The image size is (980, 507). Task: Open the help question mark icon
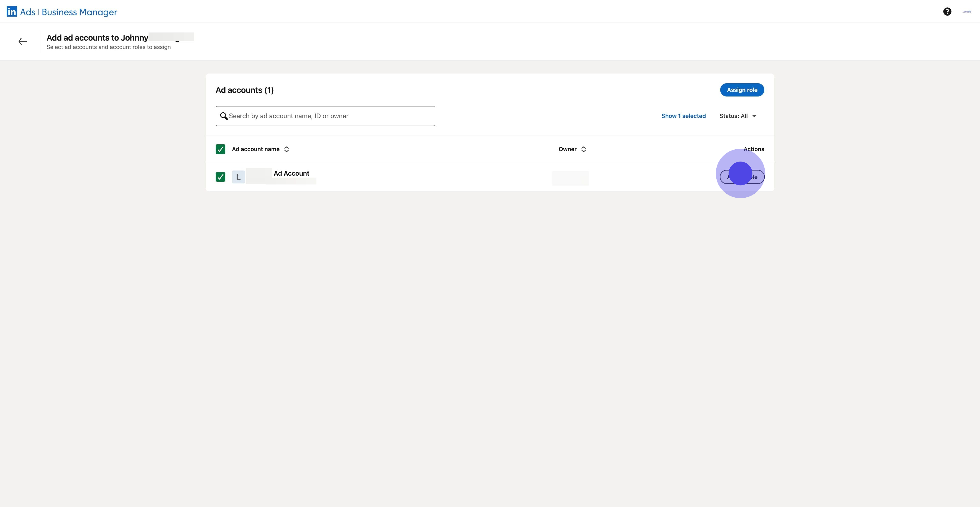[x=947, y=11]
